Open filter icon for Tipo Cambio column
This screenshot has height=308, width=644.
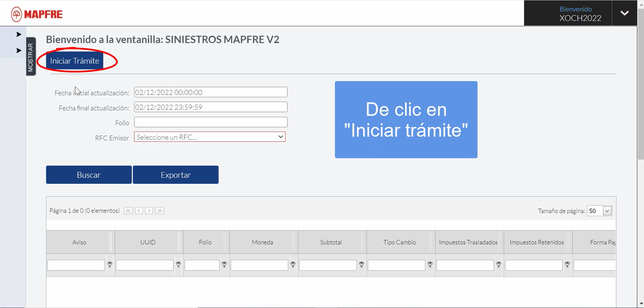coord(430,265)
